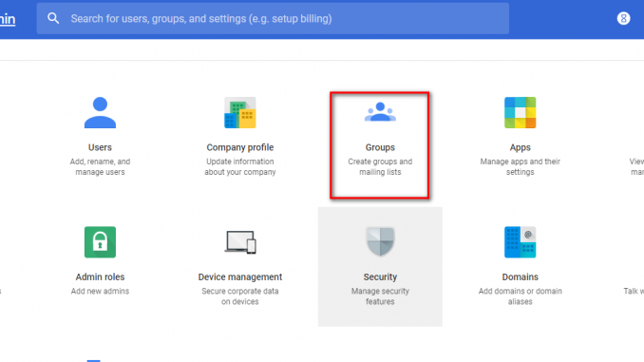644x362 pixels.
Task: Click 'Add new admins' description
Action: (x=100, y=292)
